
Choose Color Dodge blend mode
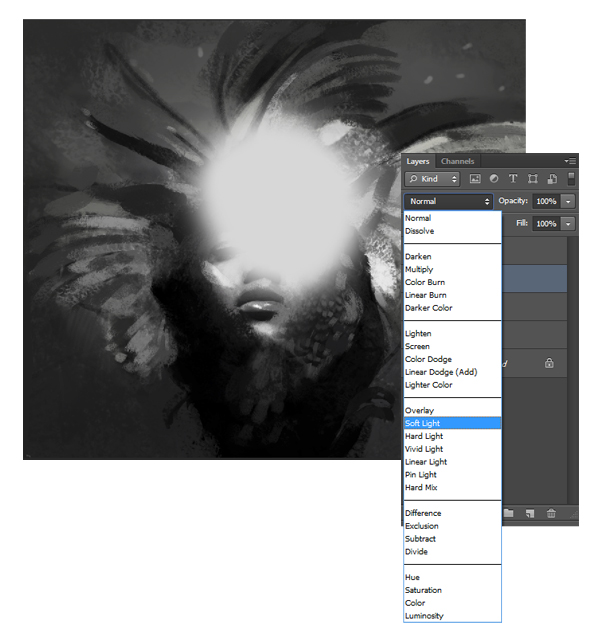click(x=452, y=359)
